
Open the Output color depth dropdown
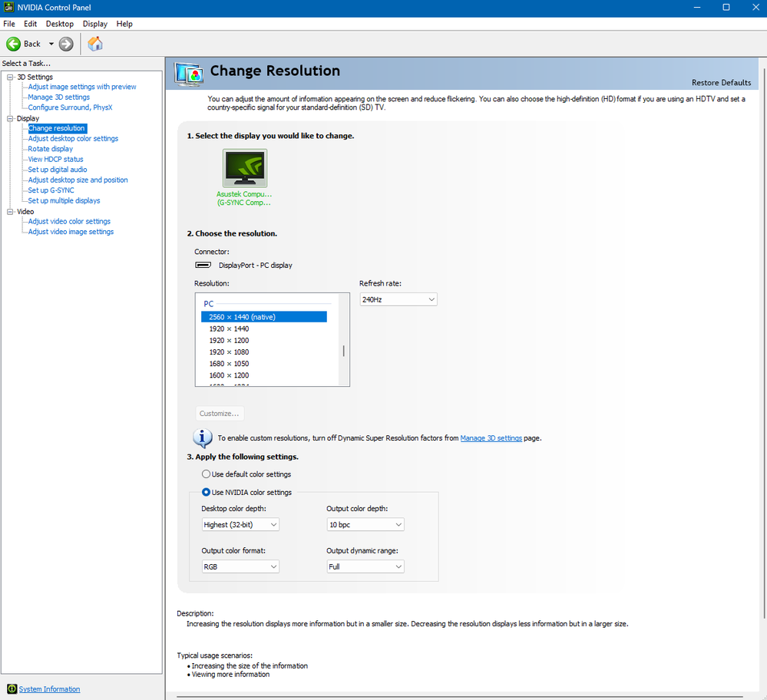[x=365, y=524]
